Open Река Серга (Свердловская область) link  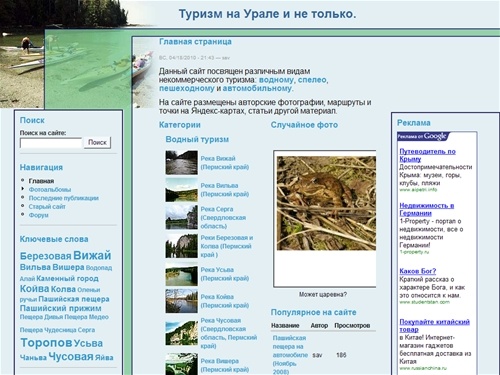point(223,218)
